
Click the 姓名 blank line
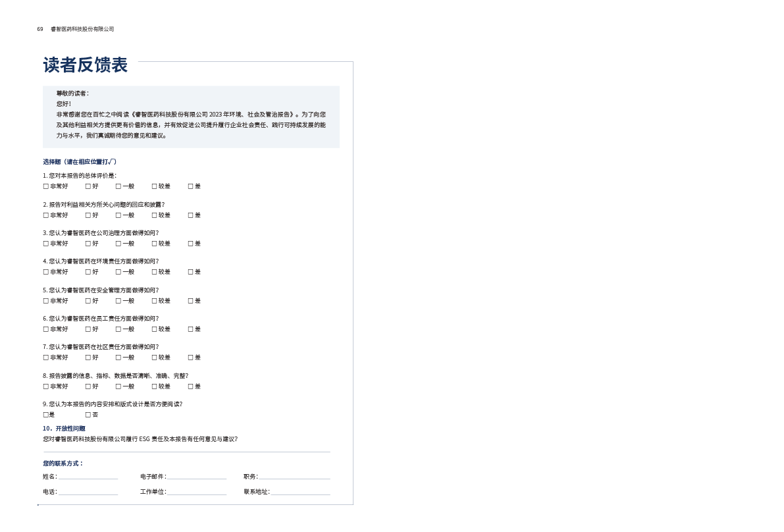tap(88, 477)
